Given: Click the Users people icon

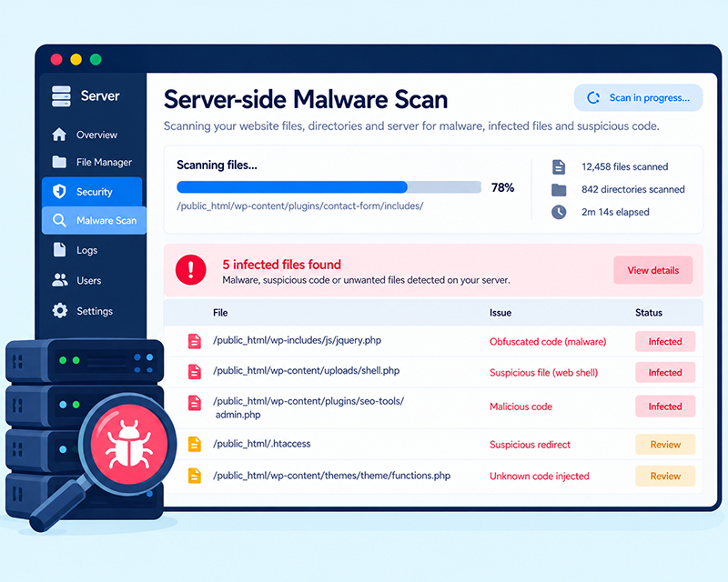Looking at the screenshot, I should point(59,280).
